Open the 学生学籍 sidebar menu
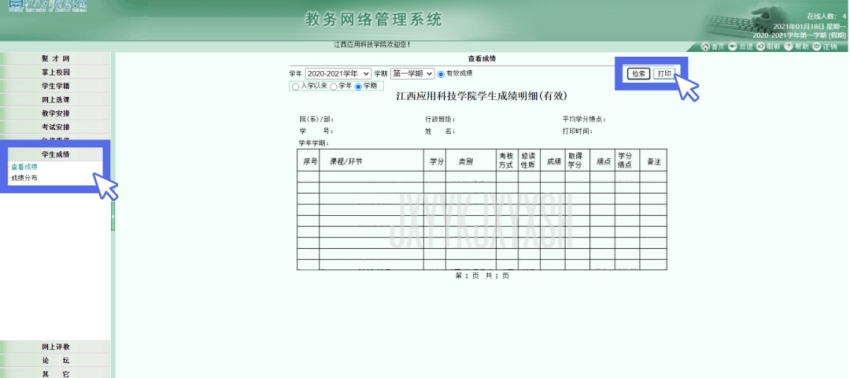Image resolution: width=851 pixels, height=378 pixels. pyautogui.click(x=55, y=86)
